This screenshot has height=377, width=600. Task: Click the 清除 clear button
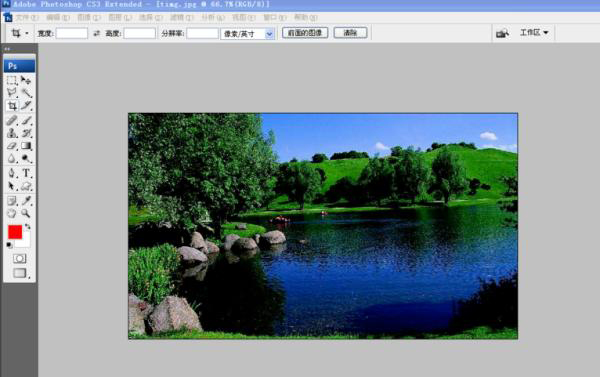tap(351, 33)
